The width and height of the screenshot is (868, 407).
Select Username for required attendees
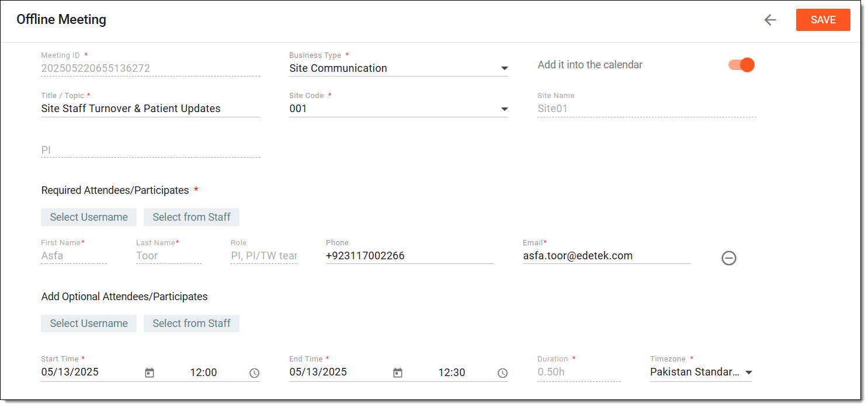(89, 217)
